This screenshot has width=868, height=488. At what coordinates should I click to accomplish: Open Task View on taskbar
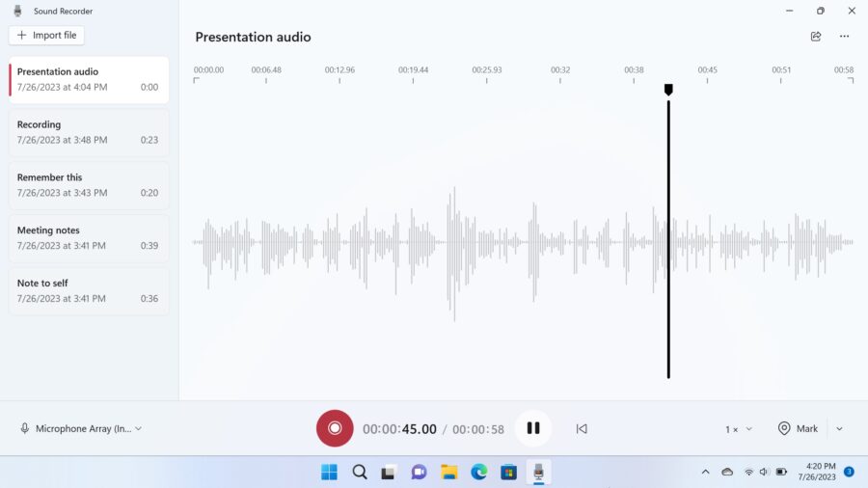coord(389,472)
